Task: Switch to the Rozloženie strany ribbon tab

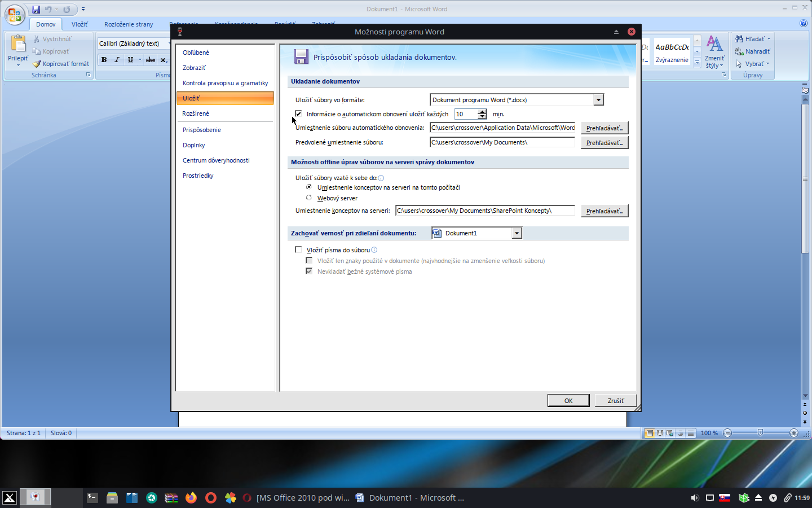Action: [129, 24]
